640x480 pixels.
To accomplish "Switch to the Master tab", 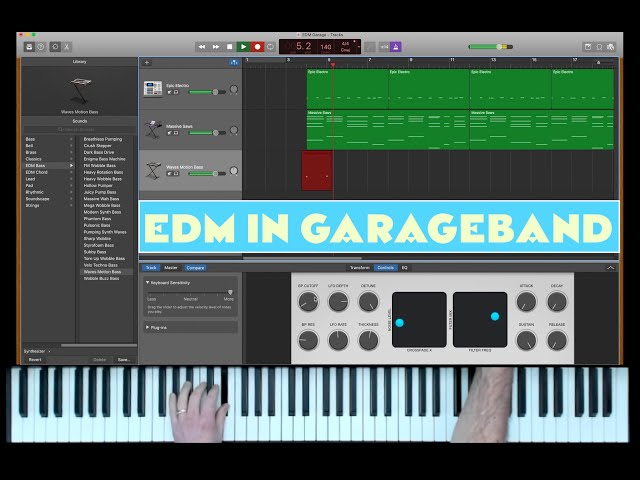I will [x=171, y=268].
